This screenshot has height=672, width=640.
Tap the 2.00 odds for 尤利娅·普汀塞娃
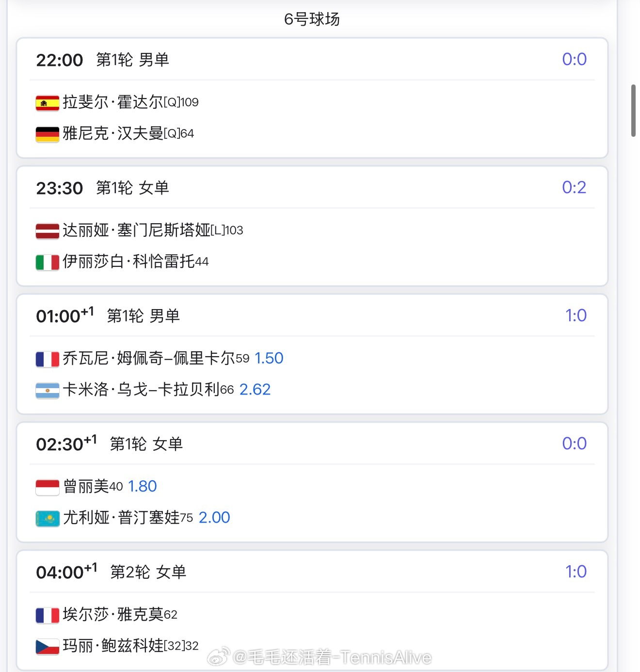214,517
